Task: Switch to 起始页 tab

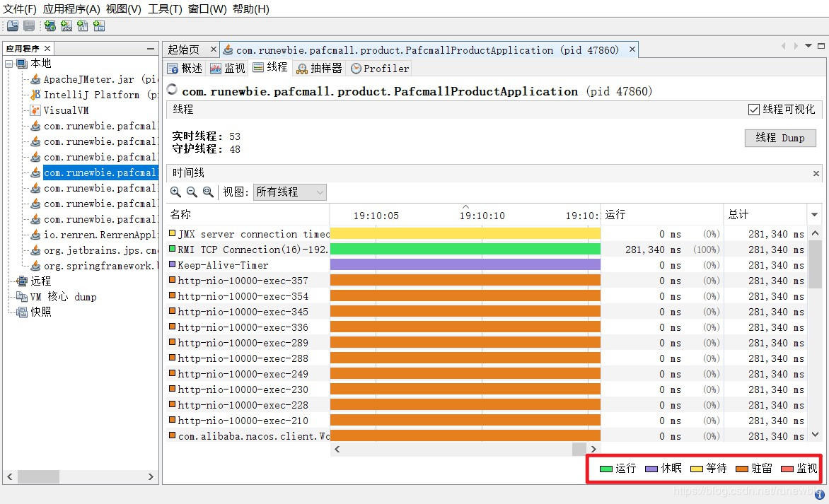Action: click(183, 49)
